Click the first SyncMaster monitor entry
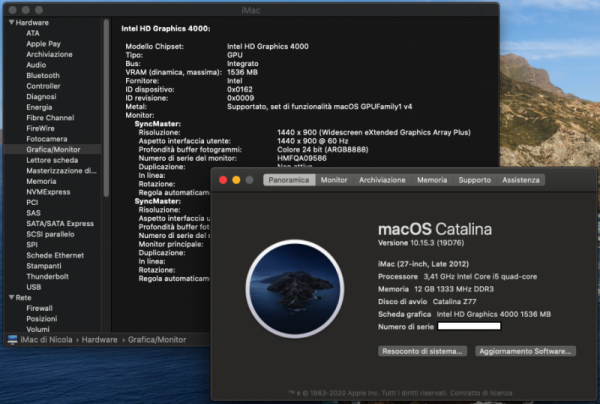The width and height of the screenshot is (600, 404). (158, 124)
